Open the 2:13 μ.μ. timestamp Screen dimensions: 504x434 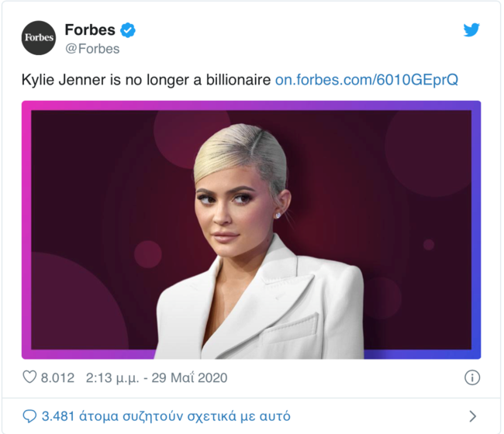pos(113,378)
